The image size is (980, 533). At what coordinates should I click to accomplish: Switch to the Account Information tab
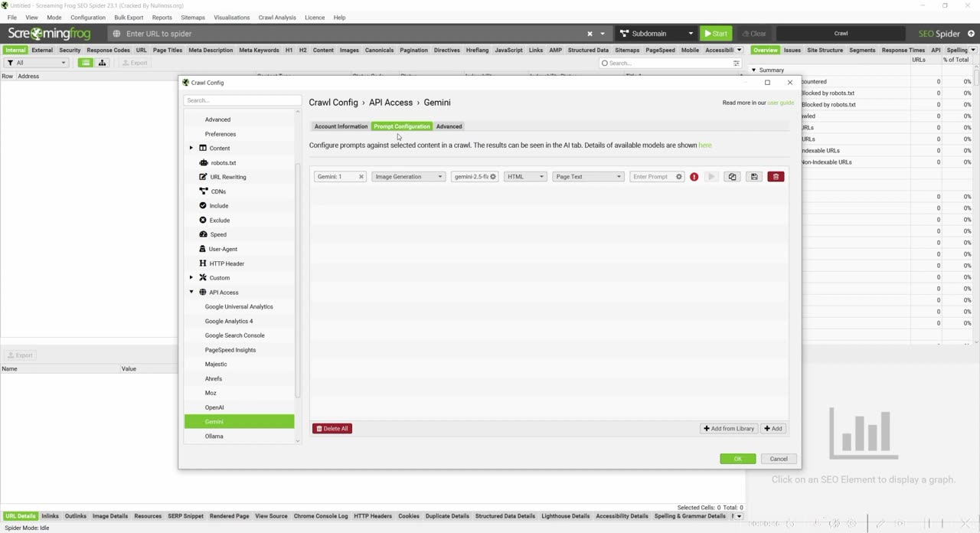pyautogui.click(x=341, y=126)
